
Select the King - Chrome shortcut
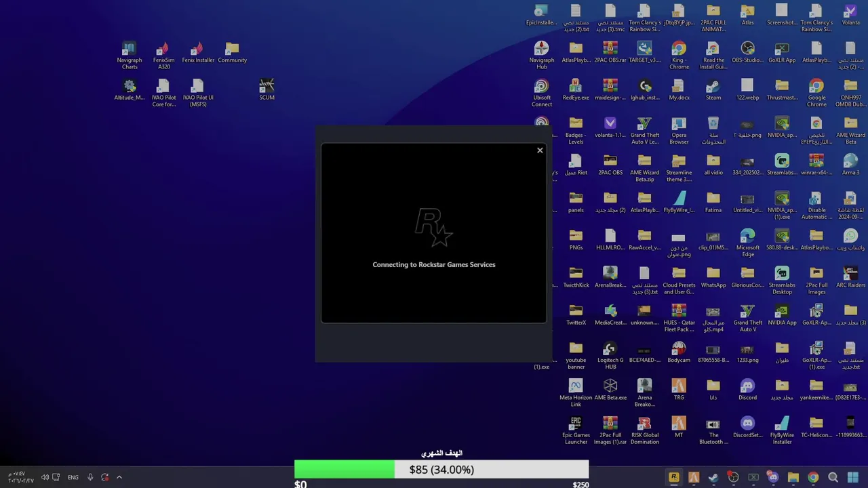pos(679,56)
